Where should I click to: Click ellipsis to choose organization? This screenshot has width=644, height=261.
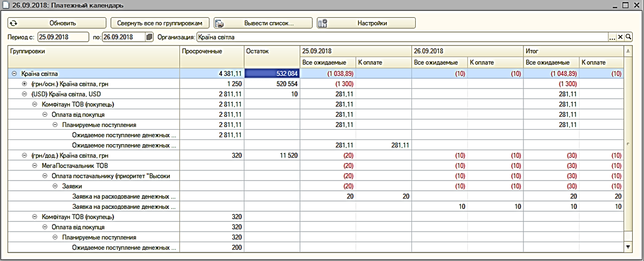pos(612,37)
